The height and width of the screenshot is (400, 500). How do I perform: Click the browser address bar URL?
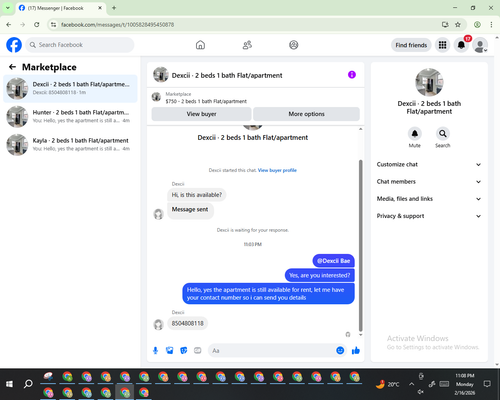pos(117,25)
